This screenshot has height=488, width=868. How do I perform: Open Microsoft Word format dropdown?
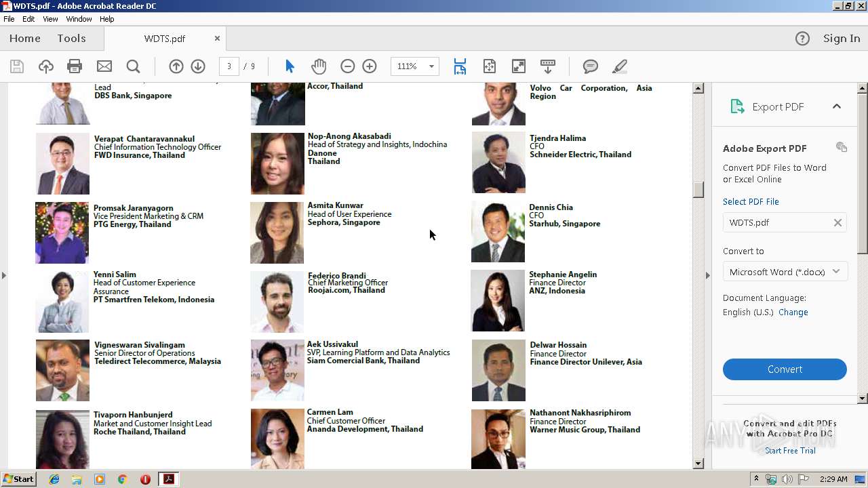point(785,272)
